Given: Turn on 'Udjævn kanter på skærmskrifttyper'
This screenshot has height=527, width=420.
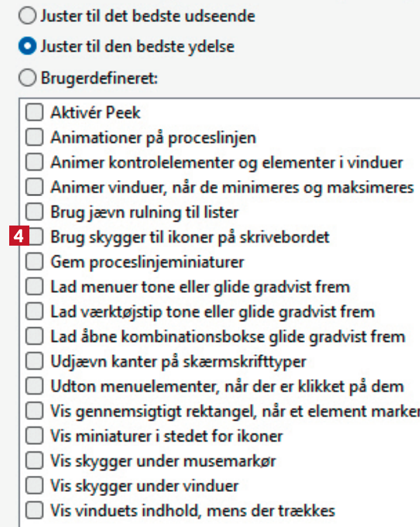Looking at the screenshot, I should (x=35, y=362).
